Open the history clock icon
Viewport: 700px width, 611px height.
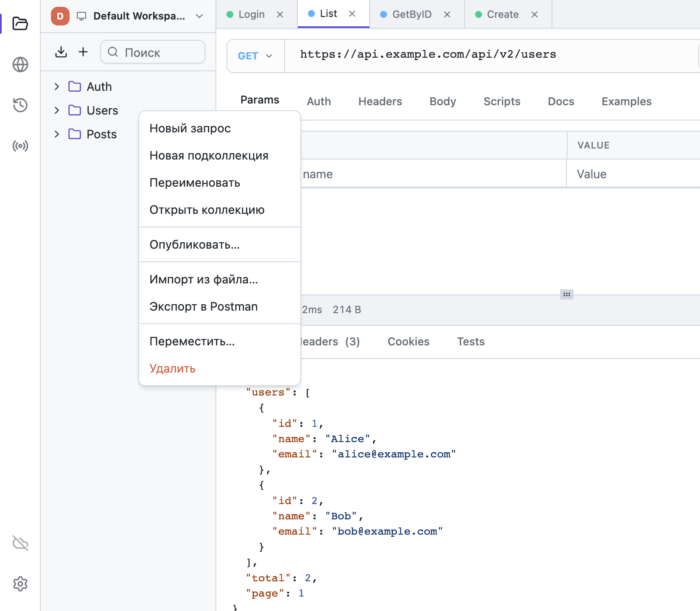[20, 105]
